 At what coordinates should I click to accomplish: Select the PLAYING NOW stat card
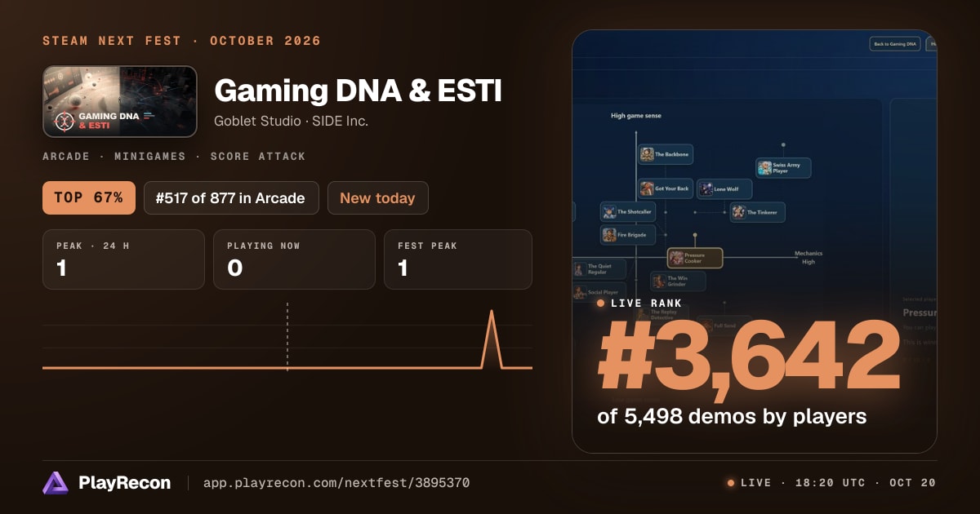(x=294, y=259)
